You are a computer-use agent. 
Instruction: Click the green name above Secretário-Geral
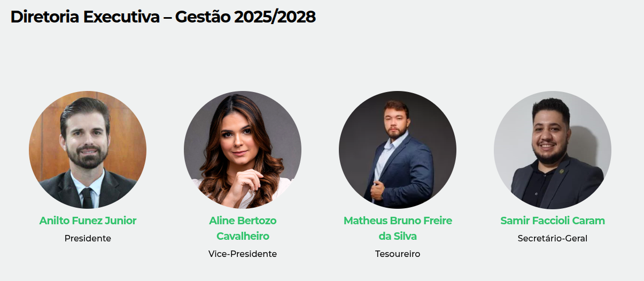pos(553,221)
